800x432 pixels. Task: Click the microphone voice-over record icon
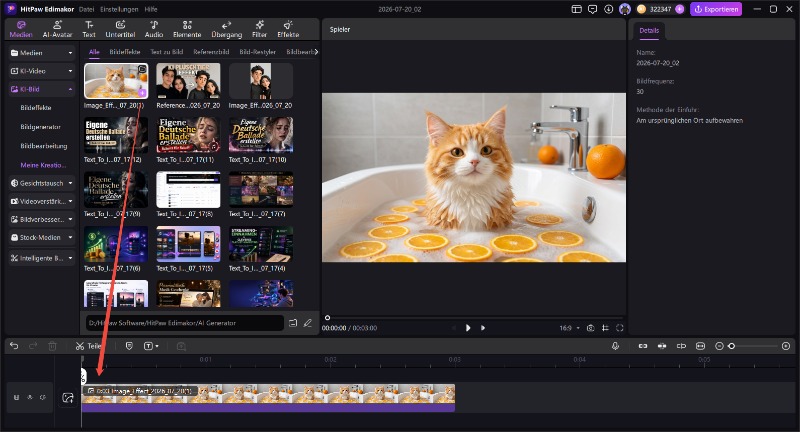(x=615, y=346)
